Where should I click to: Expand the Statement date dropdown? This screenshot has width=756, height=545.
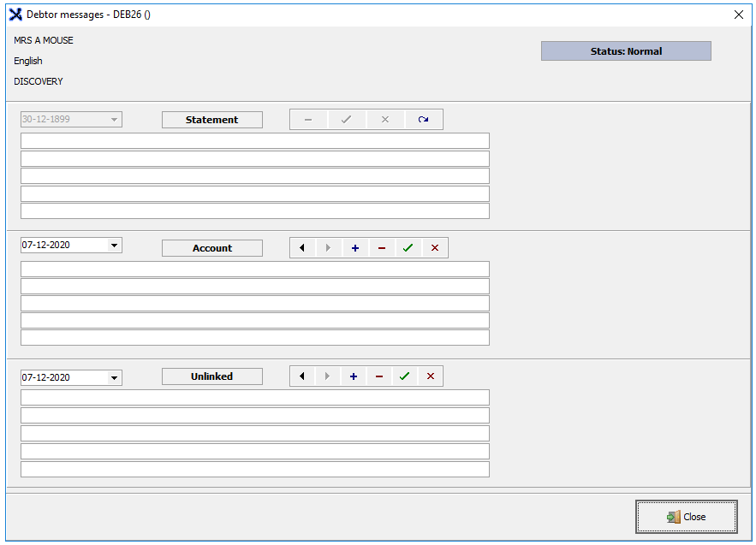coord(115,120)
